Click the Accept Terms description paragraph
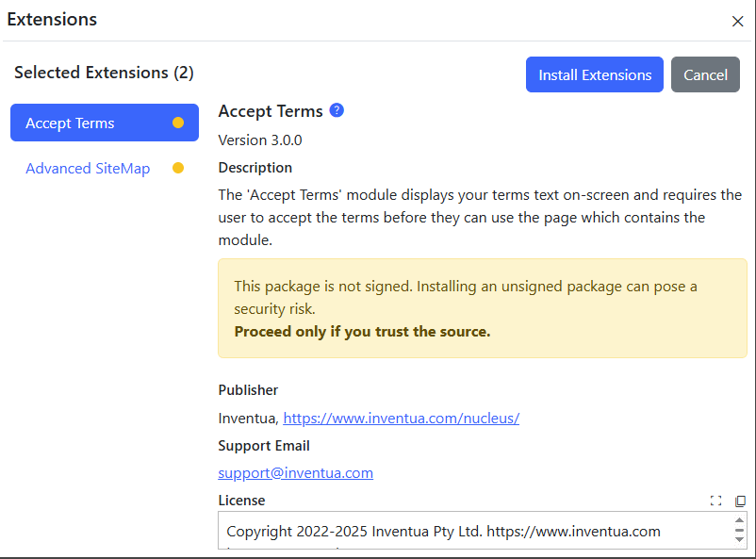This screenshot has height=559, width=756. [480, 218]
